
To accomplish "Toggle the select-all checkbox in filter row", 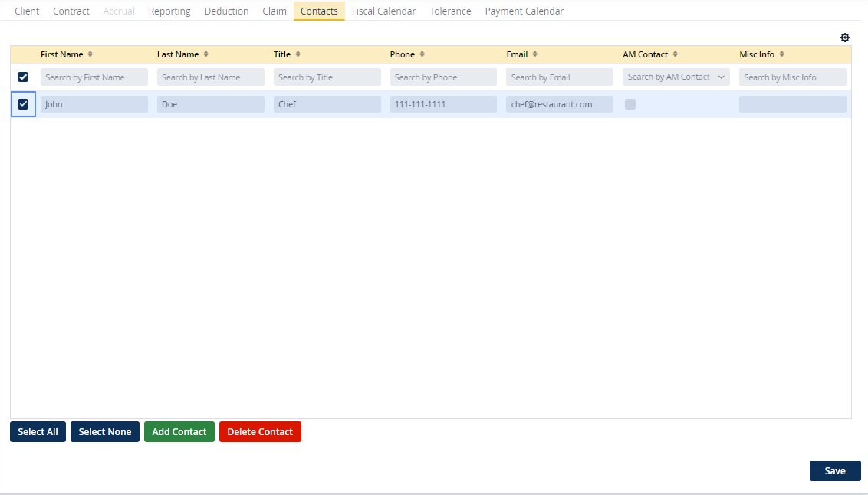I will tap(23, 77).
